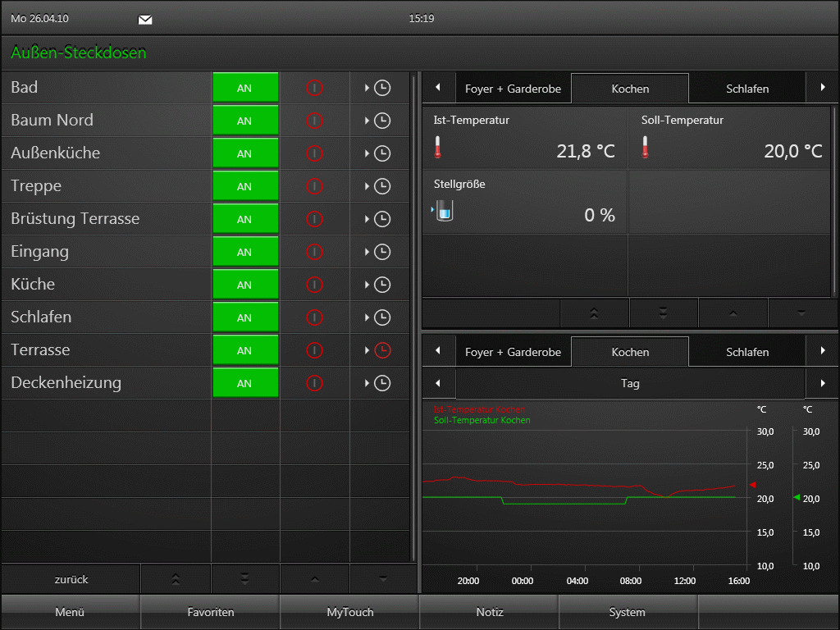Toggle the AN switch for Treppe
The width and height of the screenshot is (840, 630).
pyautogui.click(x=245, y=186)
